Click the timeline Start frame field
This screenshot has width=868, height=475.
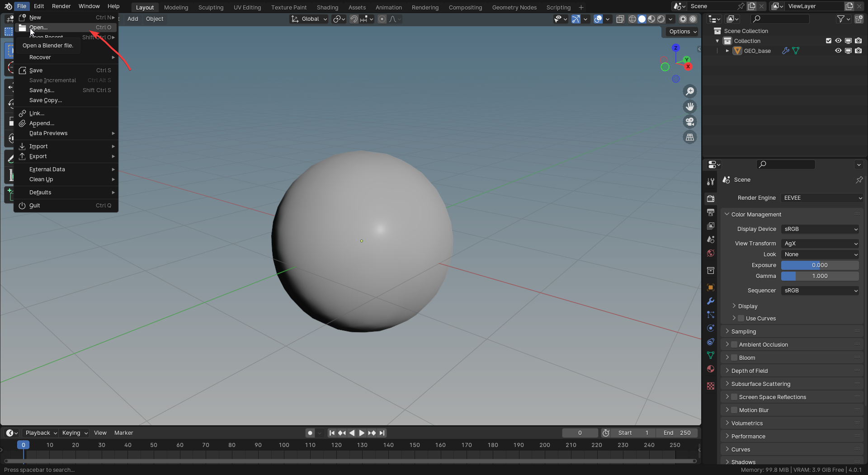point(633,433)
